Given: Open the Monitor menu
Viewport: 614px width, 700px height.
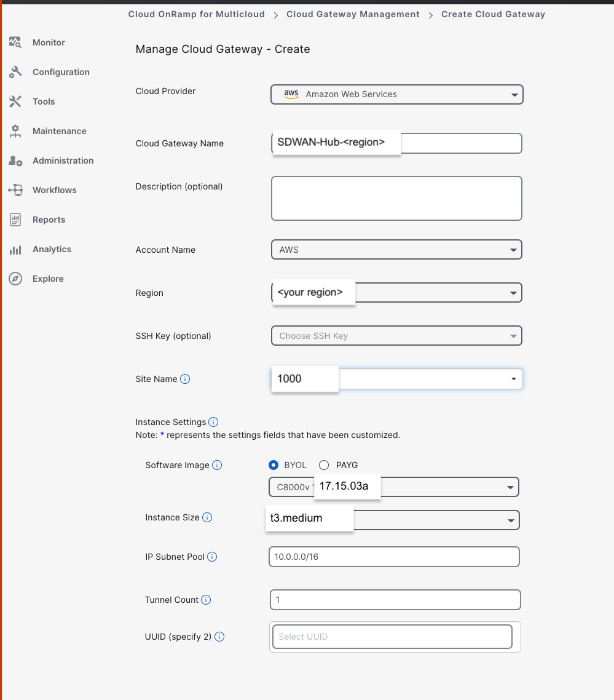Looking at the screenshot, I should click(x=49, y=42).
